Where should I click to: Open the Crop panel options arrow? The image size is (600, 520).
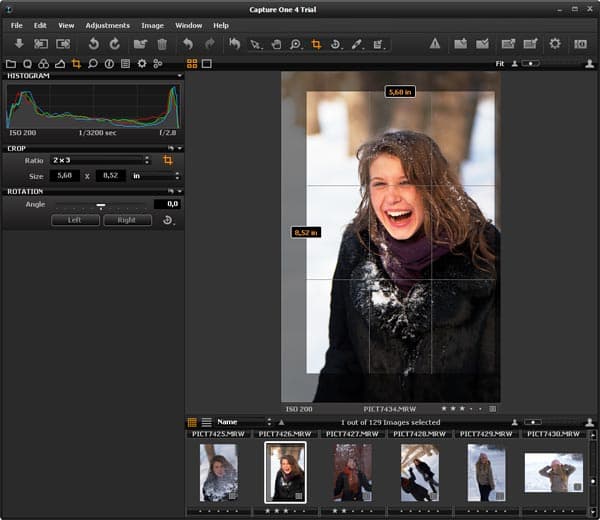179,148
